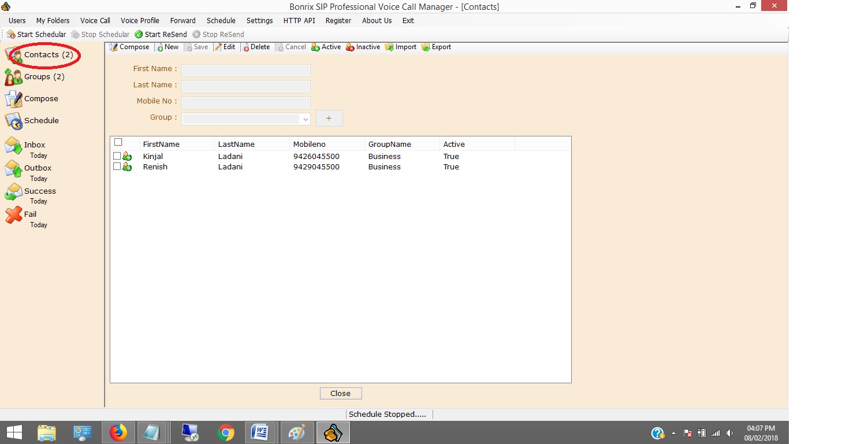Click Compose in contacts toolbar
Viewport: 868px width, 444px height.
[x=129, y=47]
